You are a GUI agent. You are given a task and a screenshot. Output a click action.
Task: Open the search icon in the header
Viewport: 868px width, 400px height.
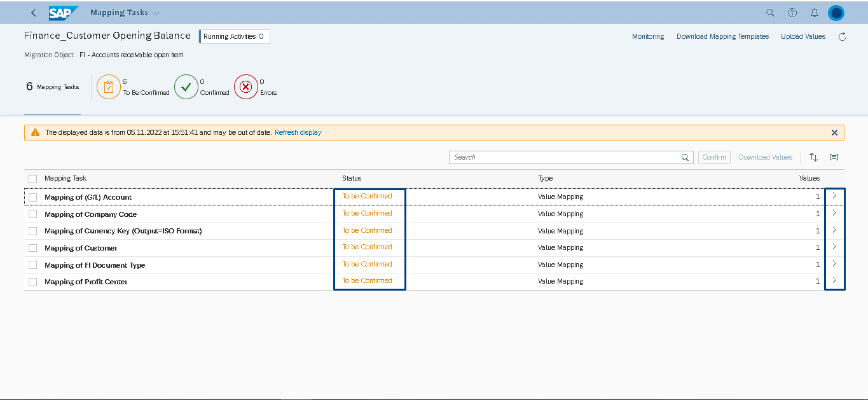pos(770,13)
